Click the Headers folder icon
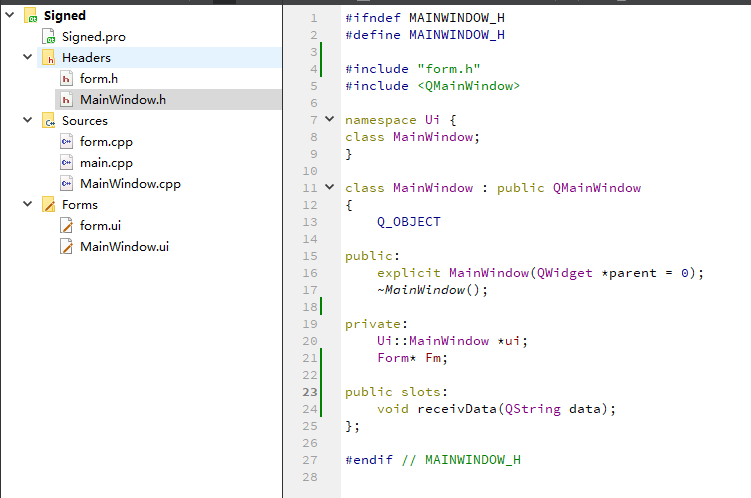This screenshot has width=751, height=498. pos(48,57)
